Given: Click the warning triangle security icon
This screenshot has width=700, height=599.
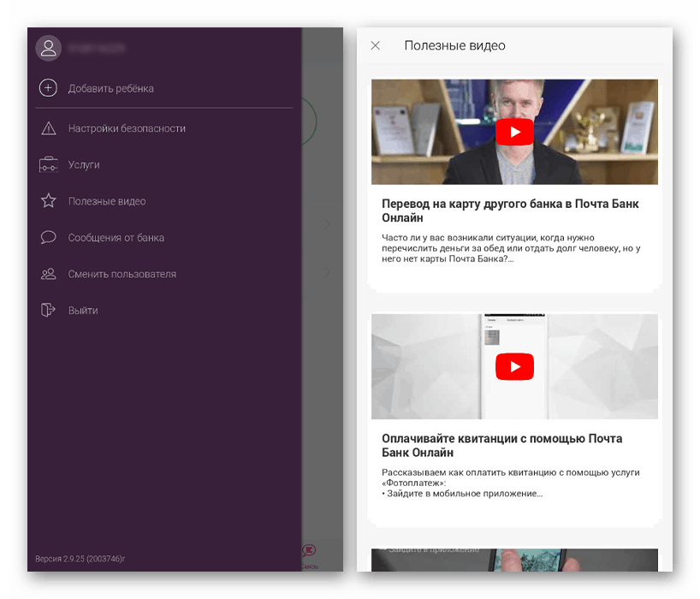Looking at the screenshot, I should 48,128.
